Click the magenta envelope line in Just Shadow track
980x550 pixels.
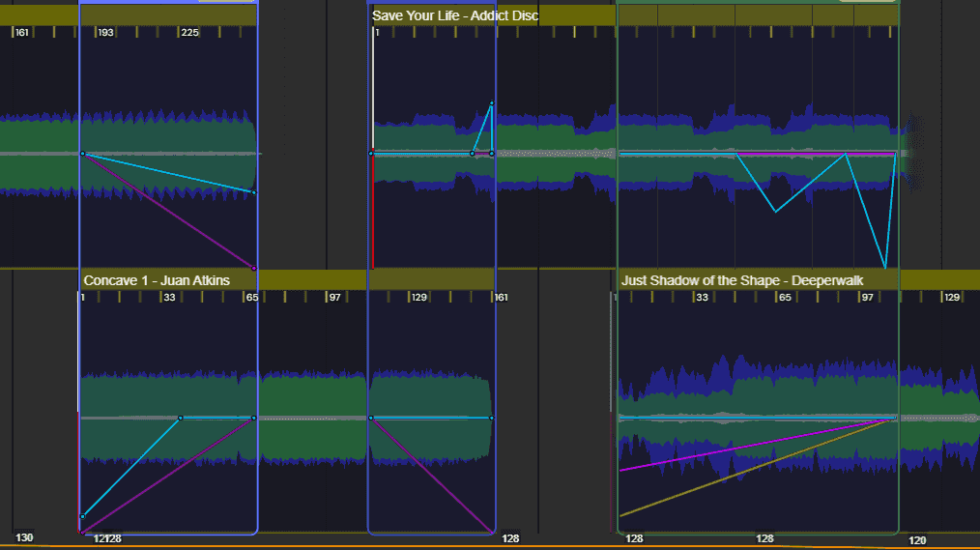pyautogui.click(x=754, y=445)
